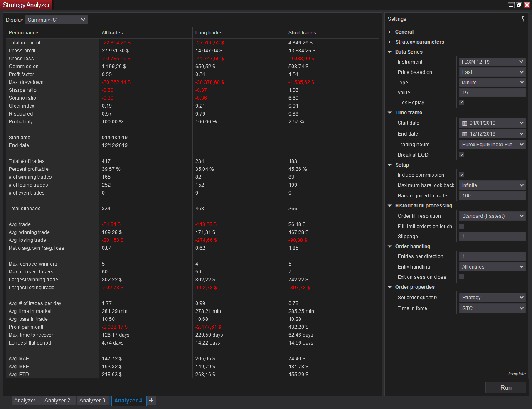Click the Total # of trades value 417
The height and width of the screenshot is (409, 532).
pyautogui.click(x=106, y=161)
